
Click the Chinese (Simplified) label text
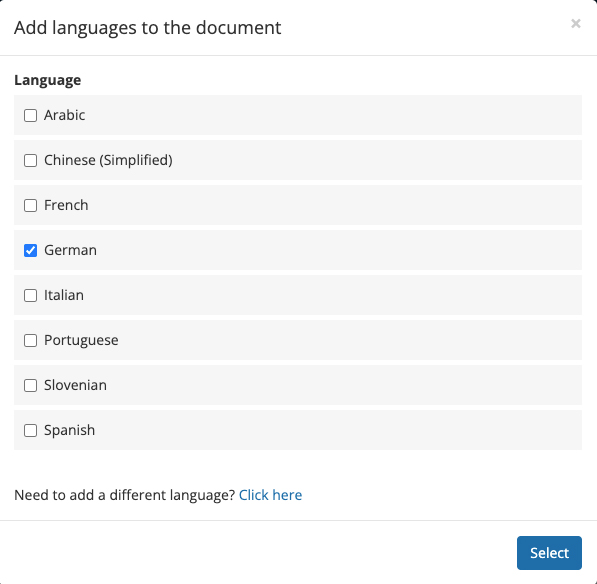click(108, 160)
